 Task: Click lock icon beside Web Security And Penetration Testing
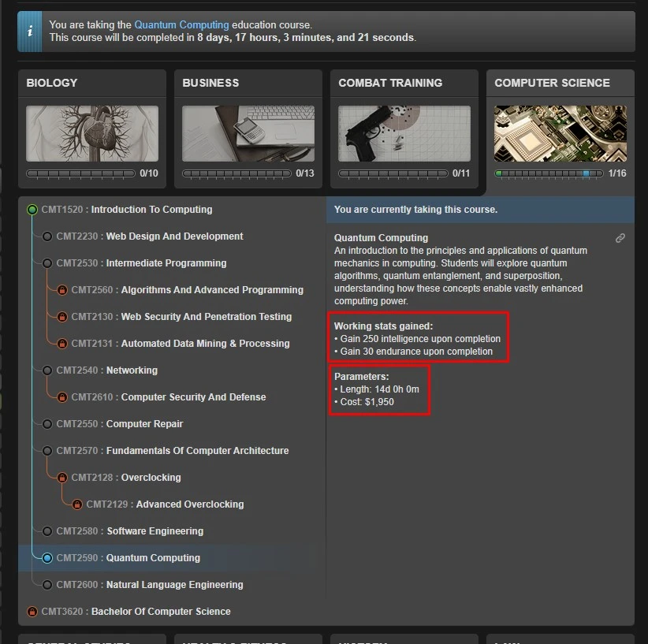[x=62, y=317]
